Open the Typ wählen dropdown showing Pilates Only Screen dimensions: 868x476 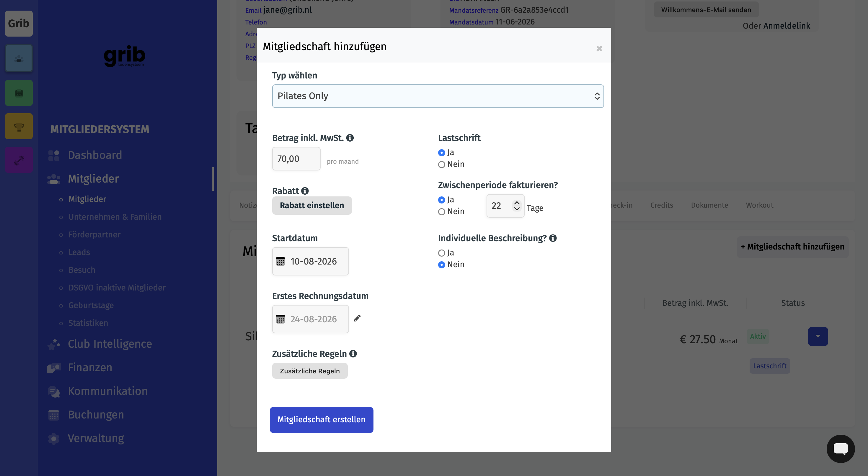[x=438, y=96]
